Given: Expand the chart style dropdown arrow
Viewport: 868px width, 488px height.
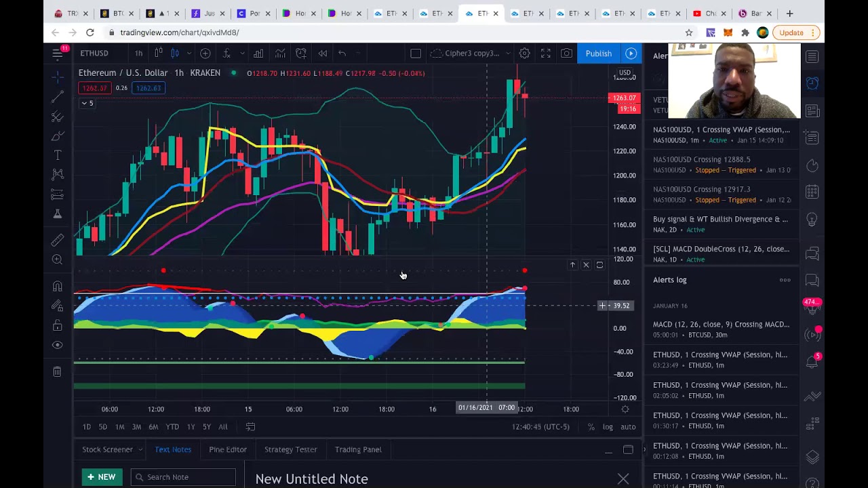Looking at the screenshot, I should [x=189, y=53].
